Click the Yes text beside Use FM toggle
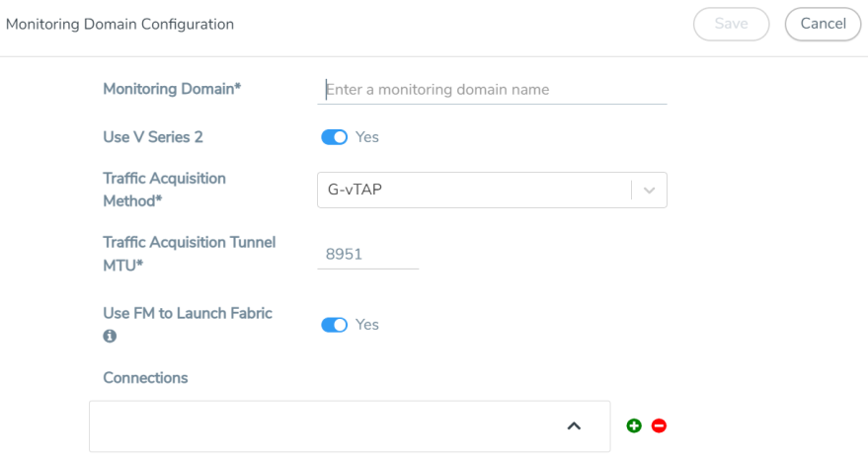This screenshot has width=868, height=463. [x=367, y=325]
